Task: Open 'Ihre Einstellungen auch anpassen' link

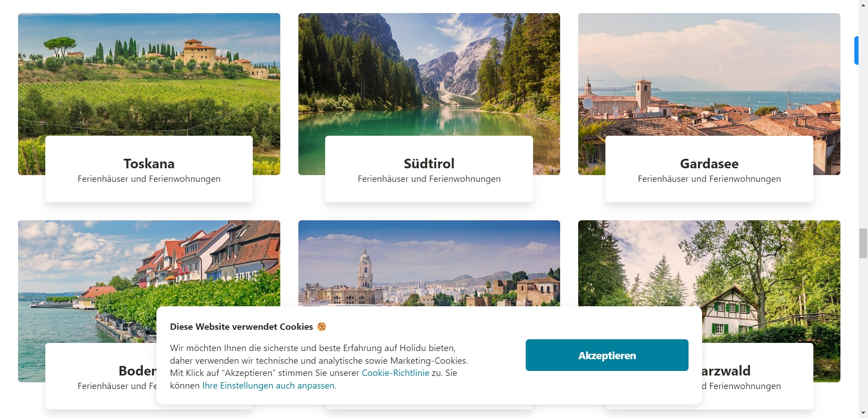Action: click(269, 385)
